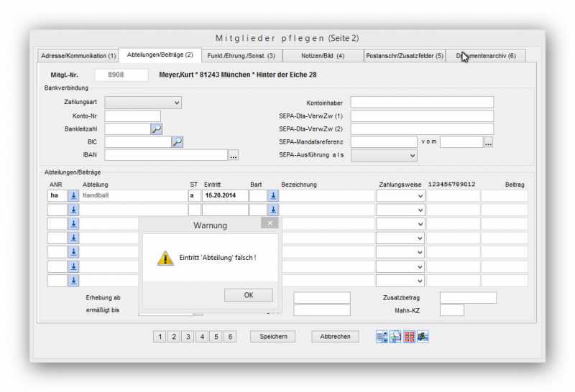Click the BIC lookup magnifier icon
575x392 pixels.
(178, 142)
